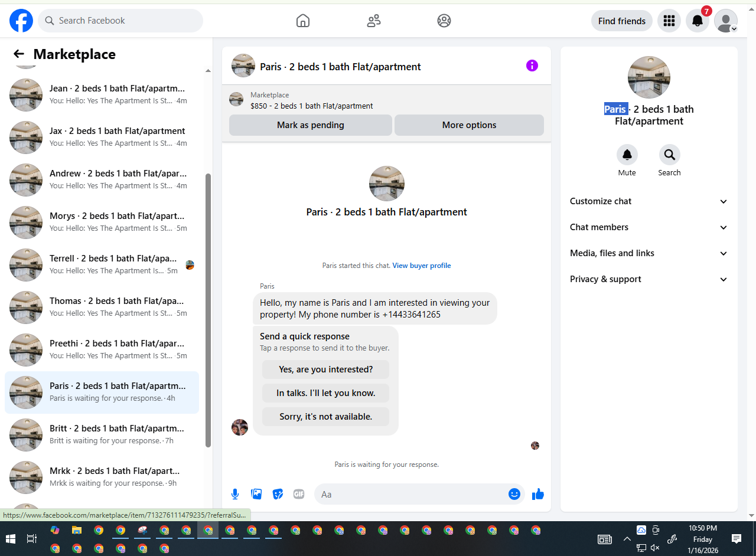The width and height of the screenshot is (756, 556).
Task: Send quick reply 'In talks. I'll let you know.'
Action: (326, 393)
